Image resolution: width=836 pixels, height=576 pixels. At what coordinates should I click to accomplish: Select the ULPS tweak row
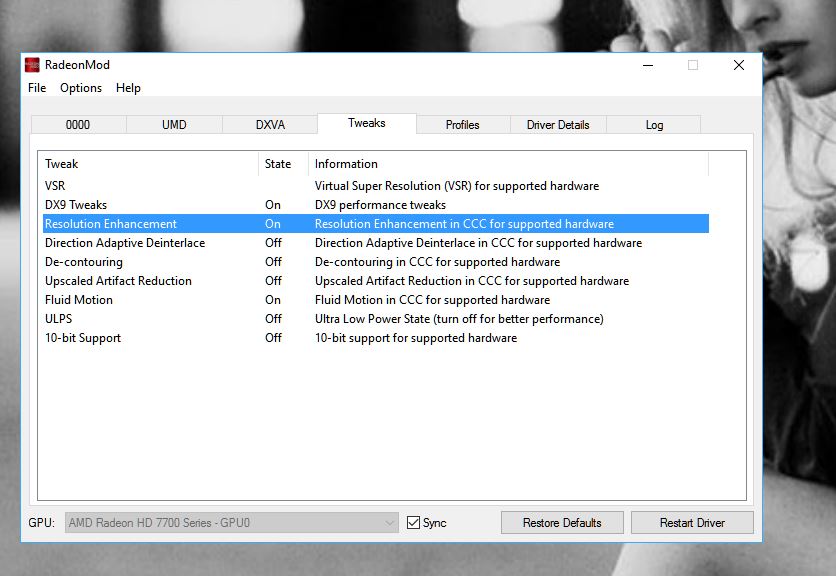375,319
